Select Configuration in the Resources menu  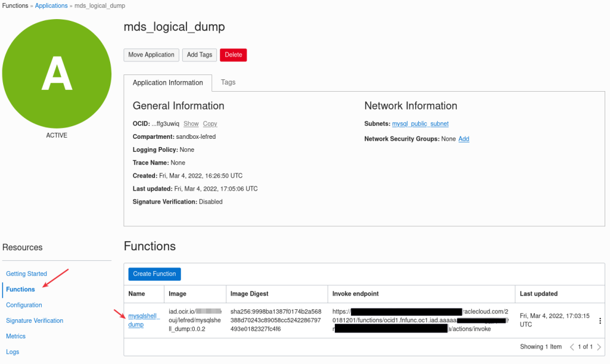tap(24, 305)
